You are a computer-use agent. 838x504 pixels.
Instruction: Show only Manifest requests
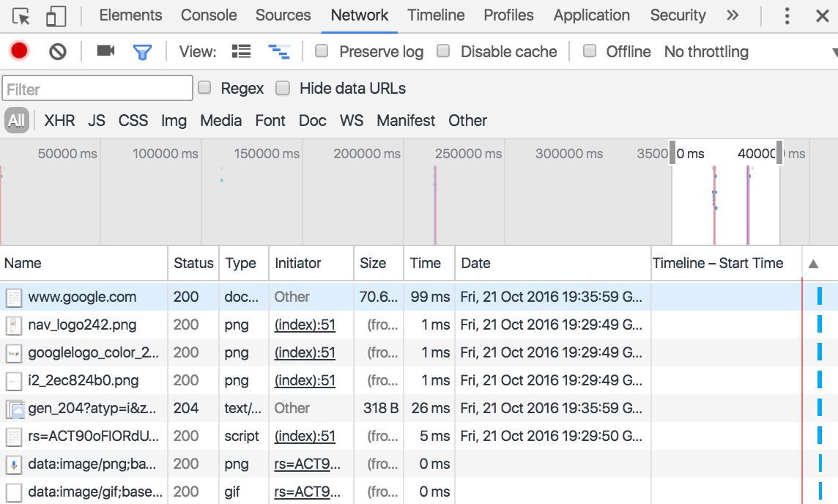[x=406, y=120]
